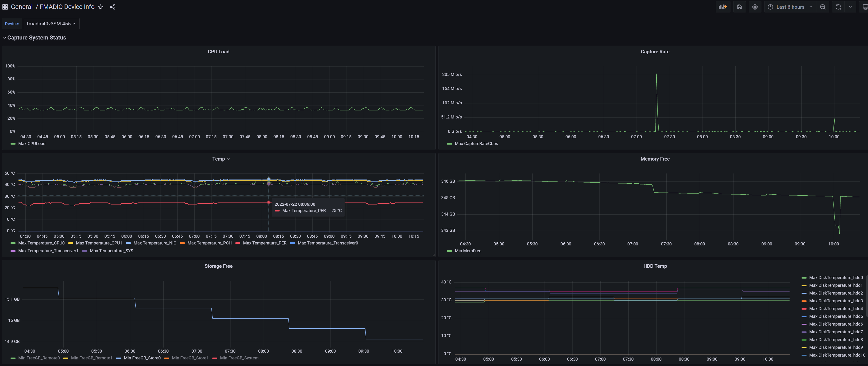
Task: Go to the General folder breadcrumb
Action: pyautogui.click(x=22, y=7)
